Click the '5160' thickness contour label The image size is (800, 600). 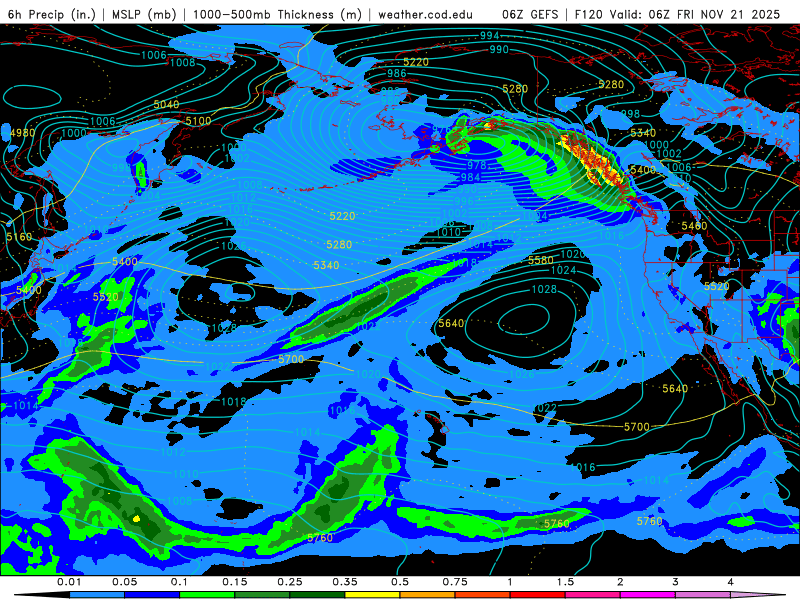tap(19, 237)
